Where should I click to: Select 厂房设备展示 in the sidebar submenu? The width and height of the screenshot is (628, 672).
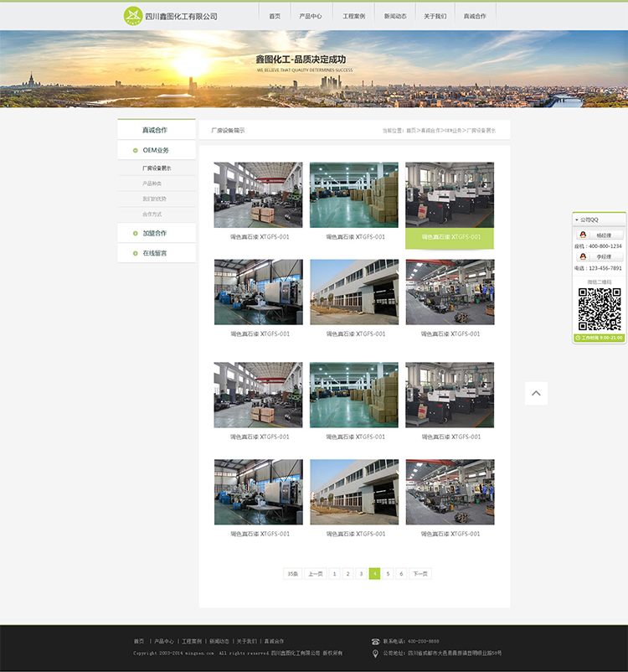[x=157, y=168]
